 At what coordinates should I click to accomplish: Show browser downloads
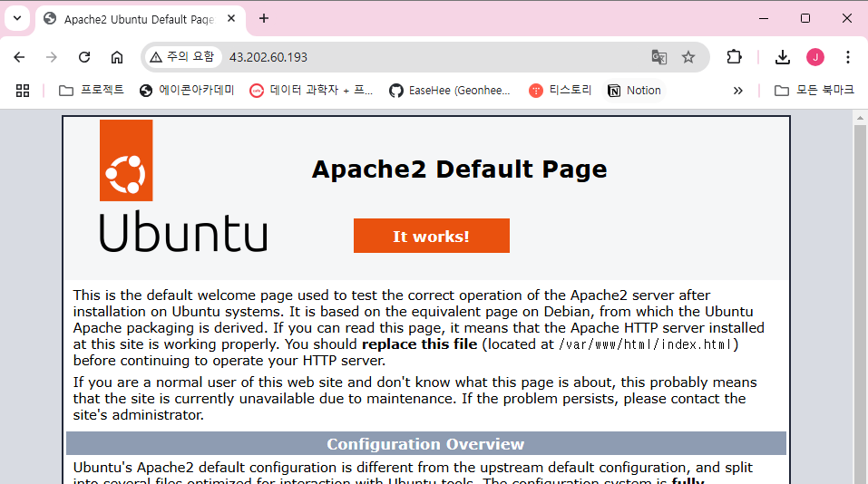783,57
